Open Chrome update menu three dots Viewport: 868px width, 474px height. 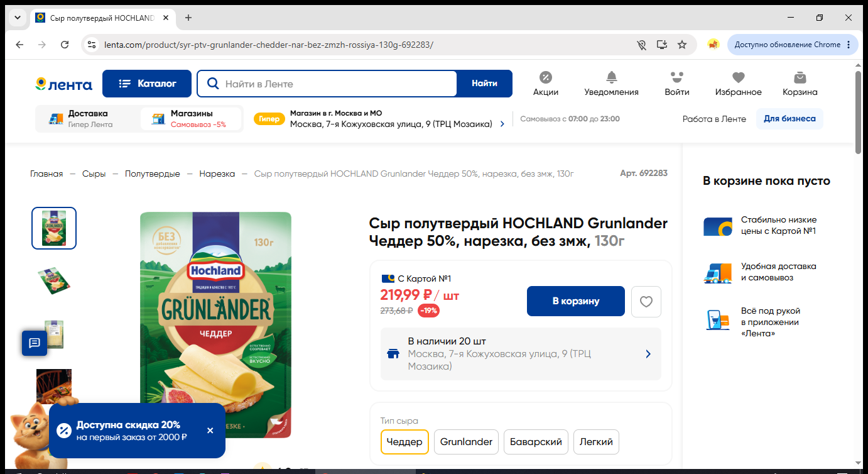coord(849,45)
